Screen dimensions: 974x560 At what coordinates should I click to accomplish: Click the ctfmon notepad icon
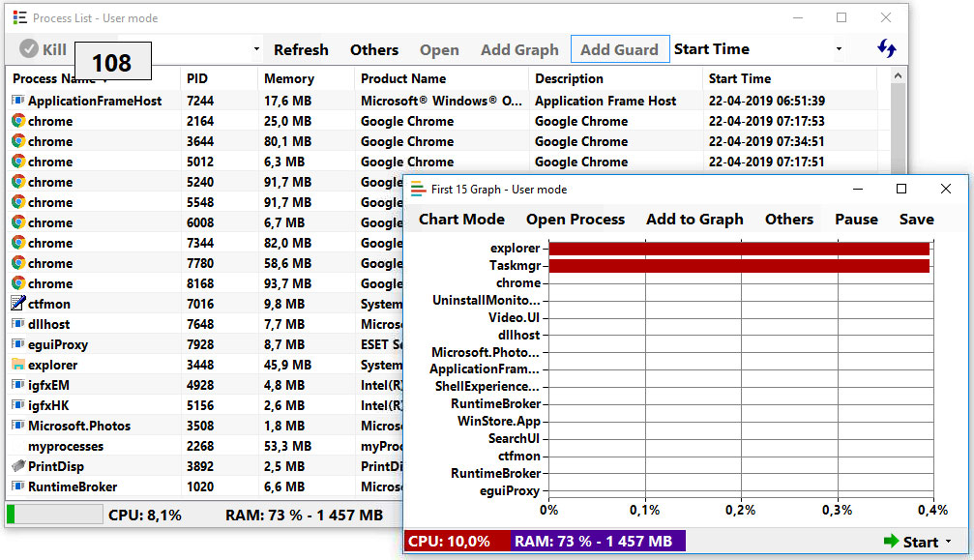pyautogui.click(x=18, y=303)
